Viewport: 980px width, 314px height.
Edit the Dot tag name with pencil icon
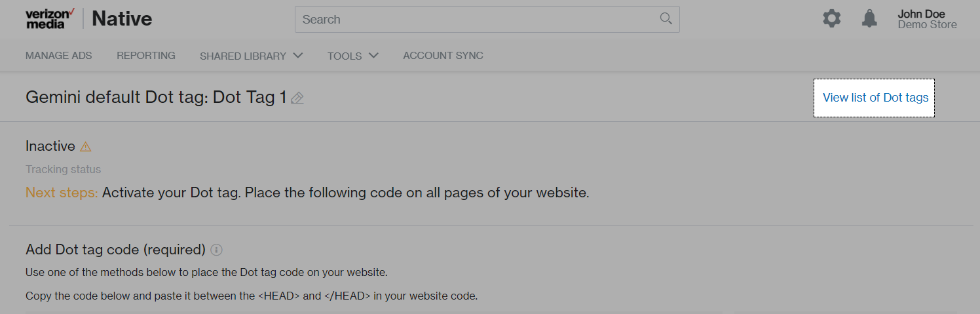pos(297,98)
